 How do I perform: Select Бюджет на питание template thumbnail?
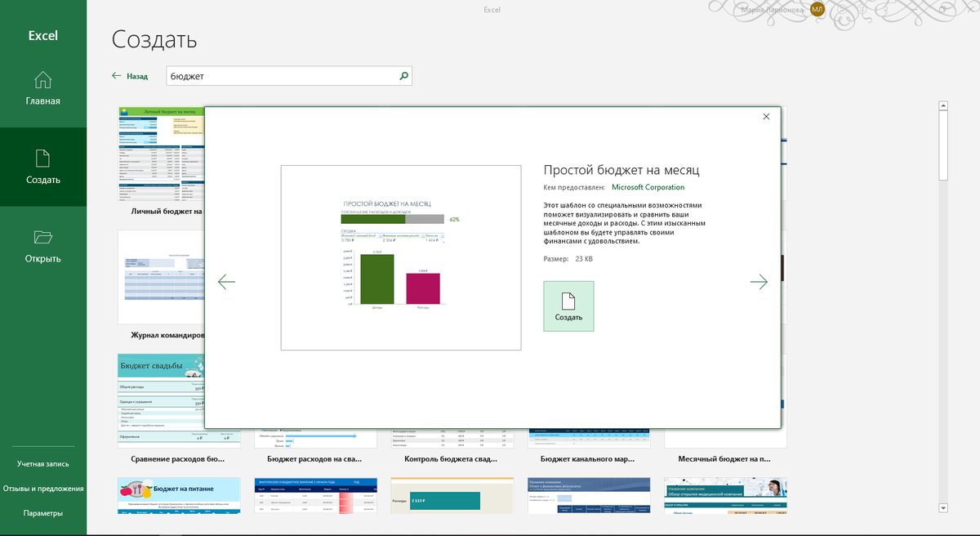[x=179, y=495]
